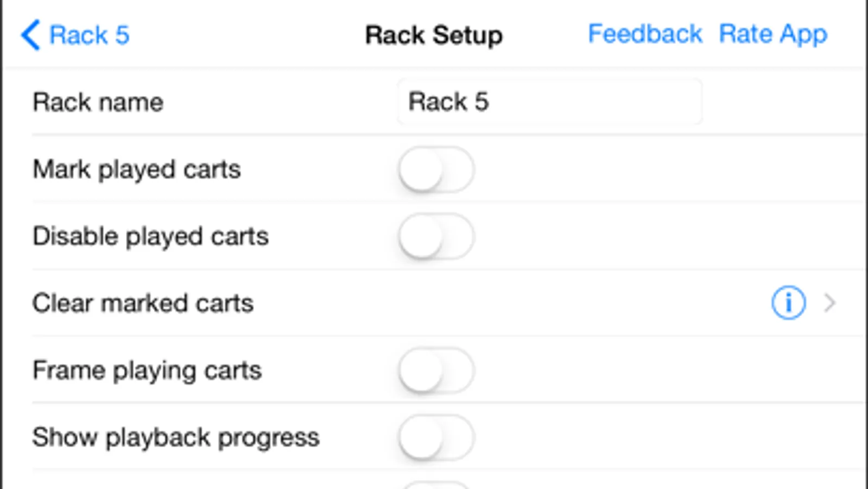This screenshot has width=868, height=489.
Task: Focus the Rack name text field
Action: click(549, 102)
